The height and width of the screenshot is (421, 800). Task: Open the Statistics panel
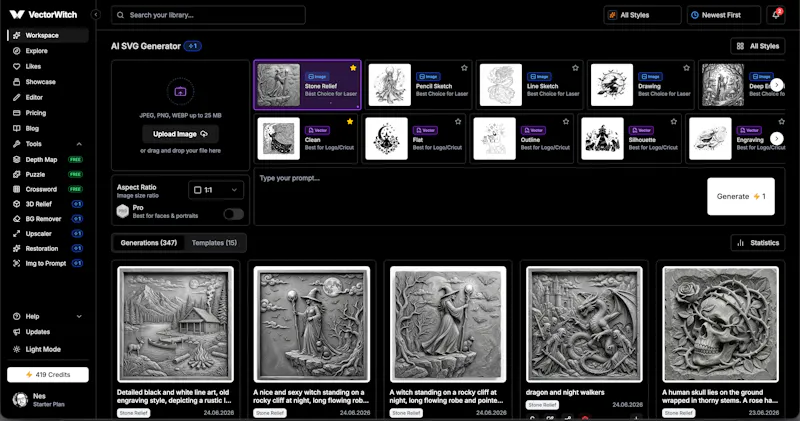(758, 243)
